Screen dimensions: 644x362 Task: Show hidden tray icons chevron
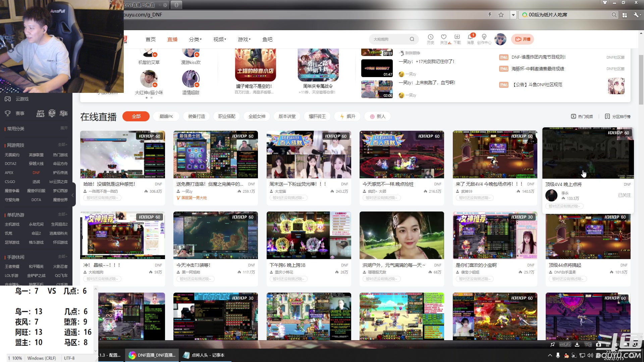point(550,355)
